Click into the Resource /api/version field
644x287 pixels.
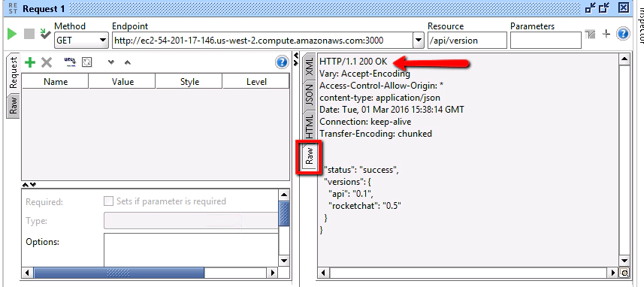467,41
